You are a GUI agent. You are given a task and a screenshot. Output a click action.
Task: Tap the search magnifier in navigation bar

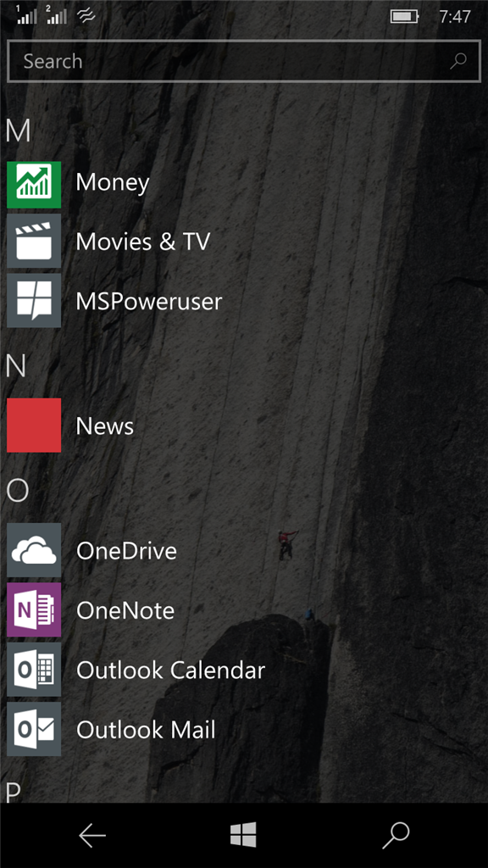point(396,835)
